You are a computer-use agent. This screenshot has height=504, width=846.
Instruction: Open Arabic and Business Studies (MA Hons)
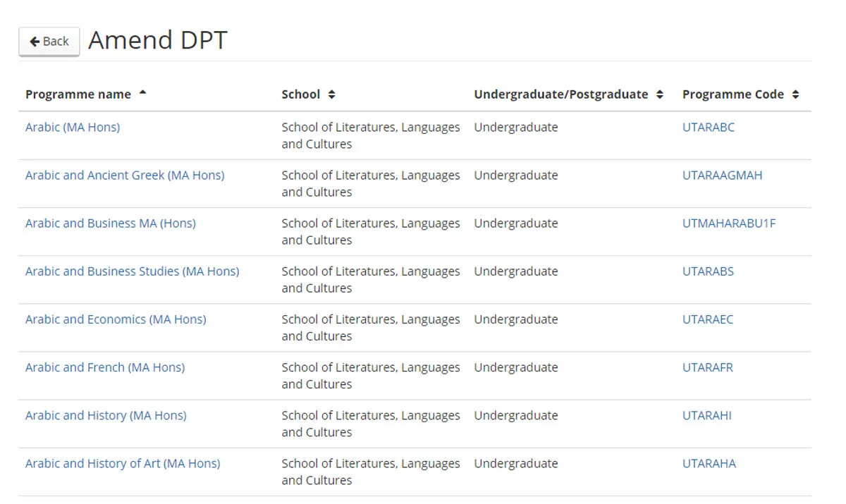(132, 271)
